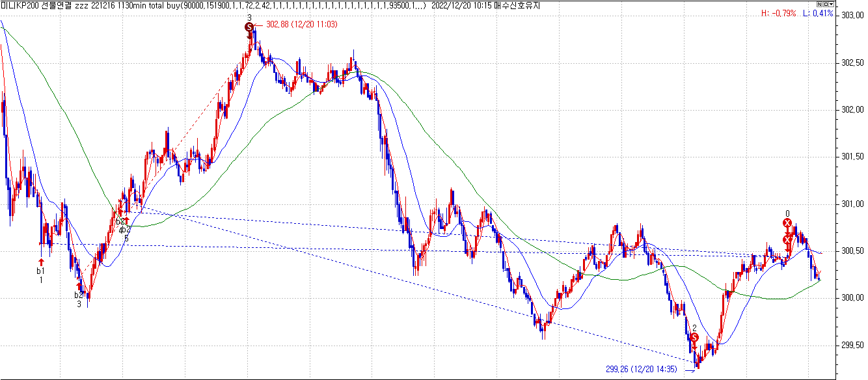Click the lower X exit marker

[787, 240]
